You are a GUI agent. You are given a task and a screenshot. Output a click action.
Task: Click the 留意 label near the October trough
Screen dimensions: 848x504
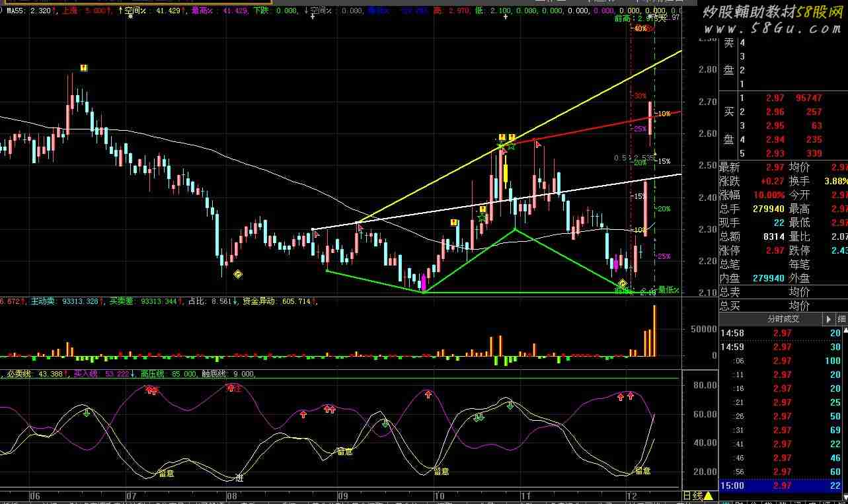tap(442, 471)
